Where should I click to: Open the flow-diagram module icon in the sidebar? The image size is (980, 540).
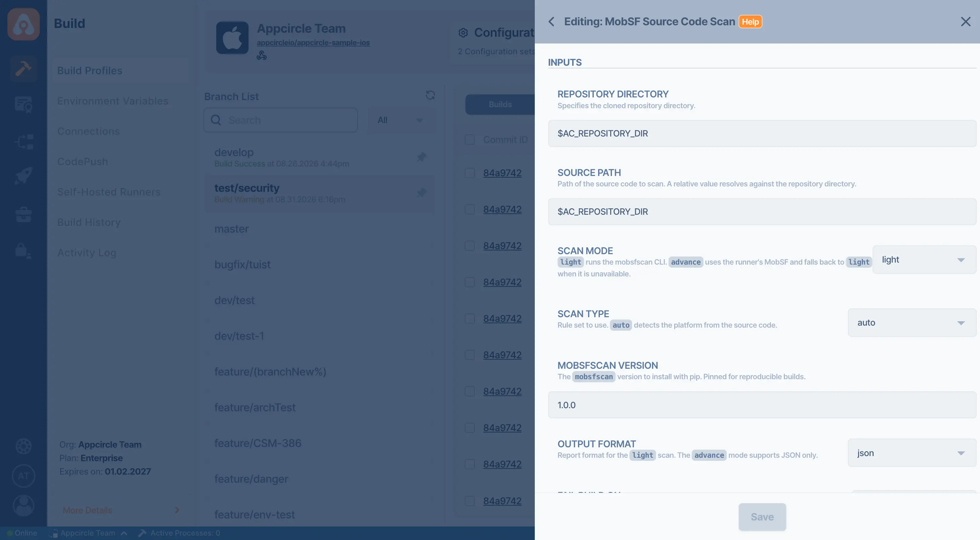pos(24,142)
